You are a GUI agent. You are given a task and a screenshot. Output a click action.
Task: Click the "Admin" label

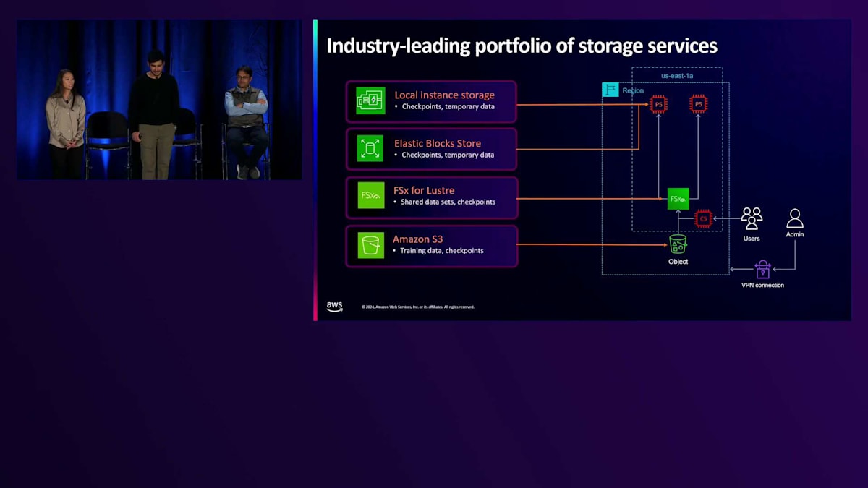795,234
